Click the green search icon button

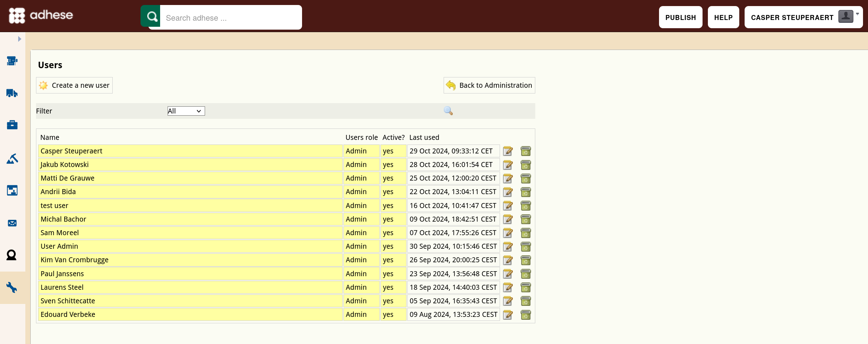click(151, 16)
